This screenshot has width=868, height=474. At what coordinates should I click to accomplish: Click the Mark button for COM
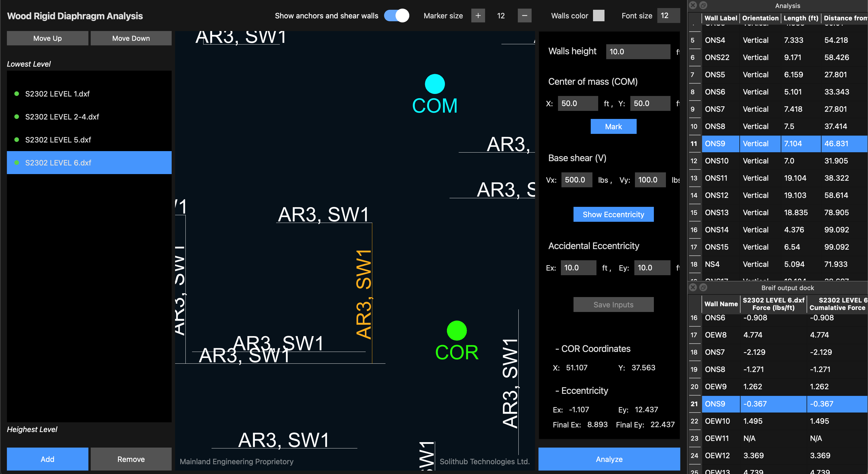(613, 126)
